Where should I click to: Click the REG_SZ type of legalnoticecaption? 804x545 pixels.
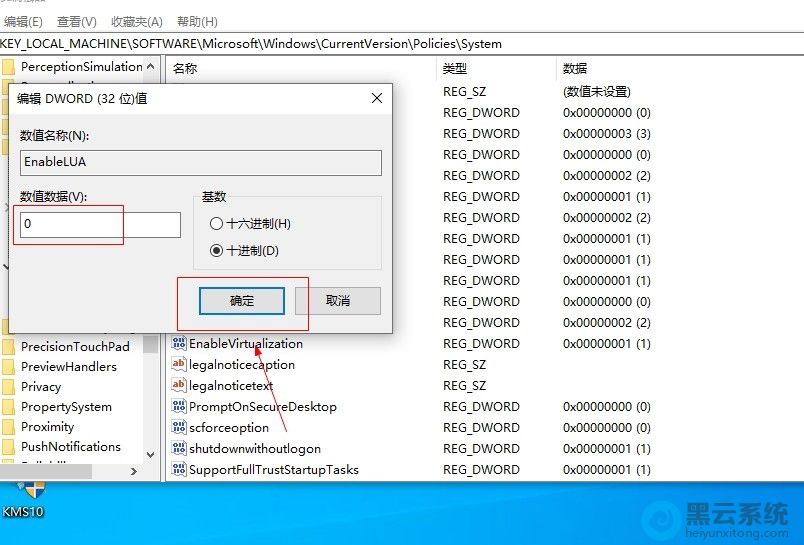click(x=464, y=365)
